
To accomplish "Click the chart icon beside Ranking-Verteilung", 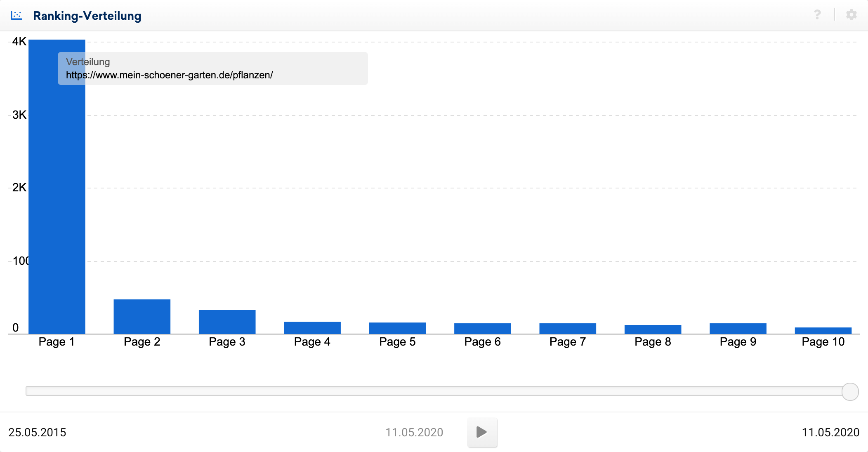I will [17, 16].
